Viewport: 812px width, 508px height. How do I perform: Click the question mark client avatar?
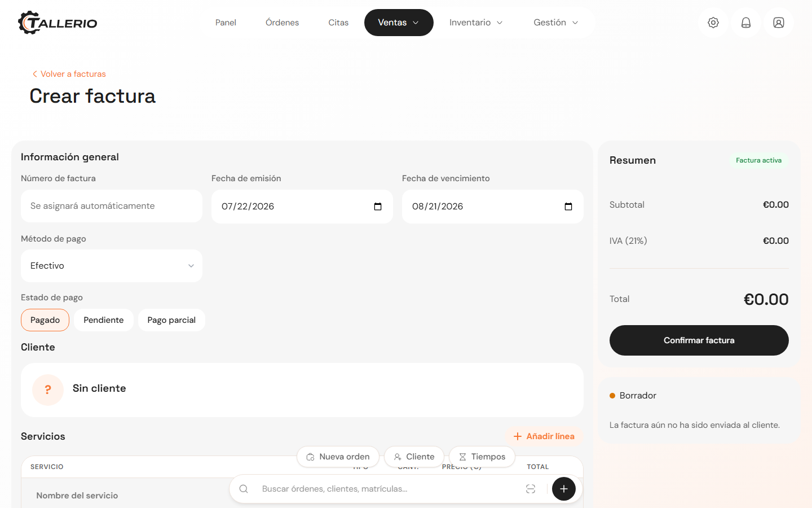48,390
